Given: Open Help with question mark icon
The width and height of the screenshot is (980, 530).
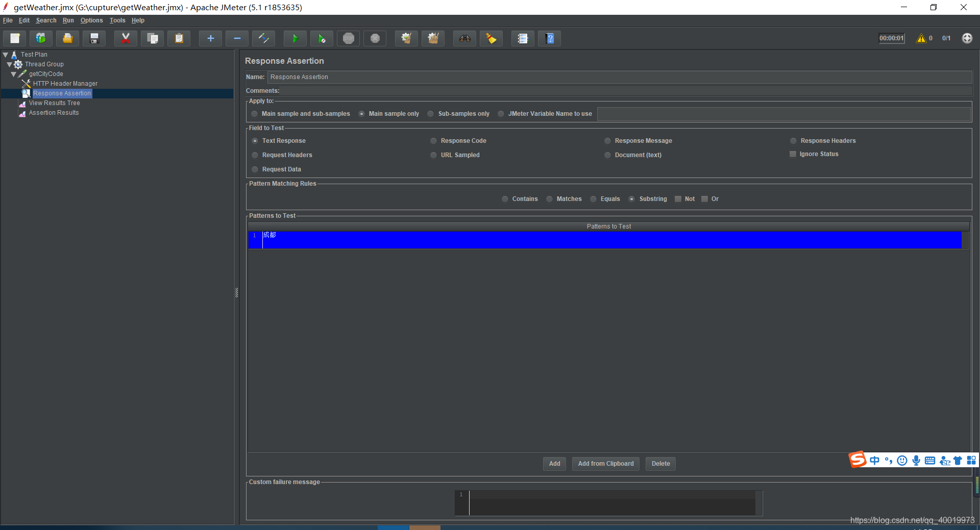Looking at the screenshot, I should point(549,38).
